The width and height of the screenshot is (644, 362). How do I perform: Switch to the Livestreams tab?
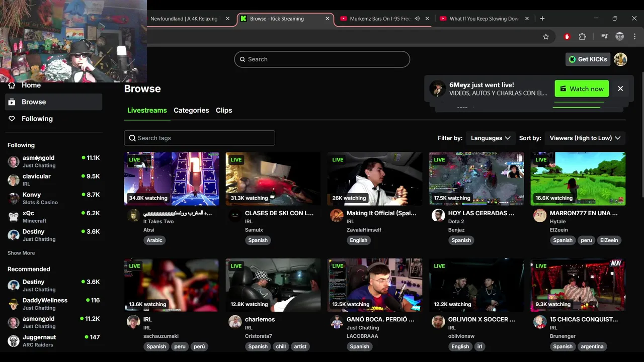click(147, 110)
